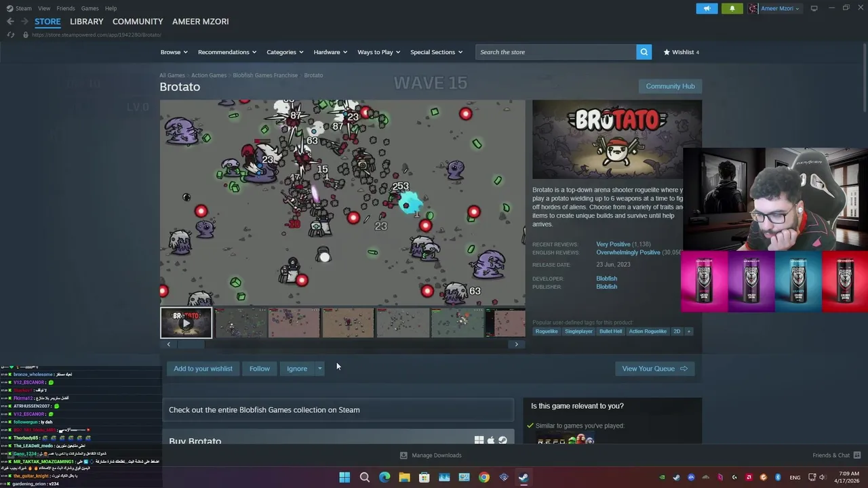Image resolution: width=868 pixels, height=488 pixels.
Task: Expand more tags with the plus button
Action: (688, 331)
